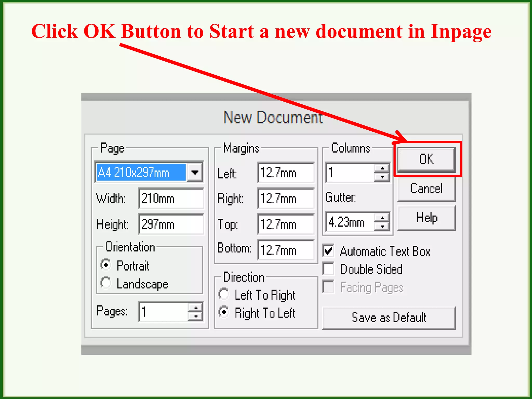Click the Gutter value field
The image size is (532, 399).
coord(350,222)
